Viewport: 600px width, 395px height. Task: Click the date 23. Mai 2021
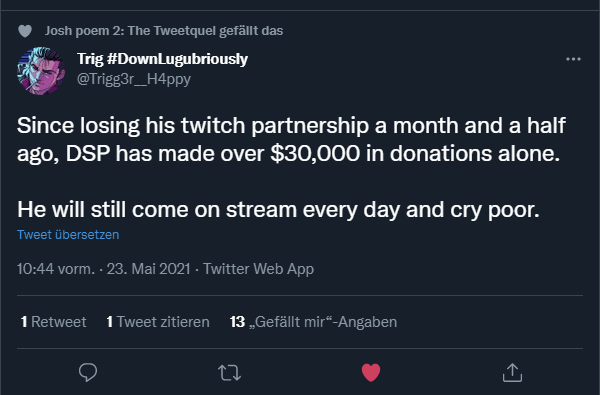tap(148, 269)
